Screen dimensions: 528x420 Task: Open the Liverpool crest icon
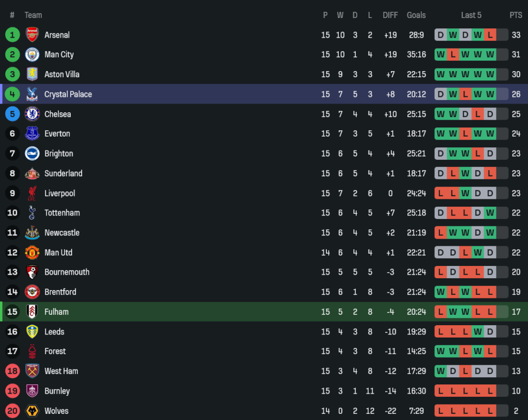(32, 193)
